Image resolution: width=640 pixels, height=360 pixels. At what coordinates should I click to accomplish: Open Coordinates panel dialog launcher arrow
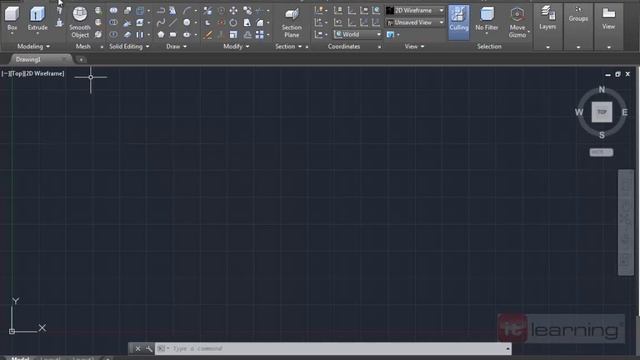click(379, 47)
